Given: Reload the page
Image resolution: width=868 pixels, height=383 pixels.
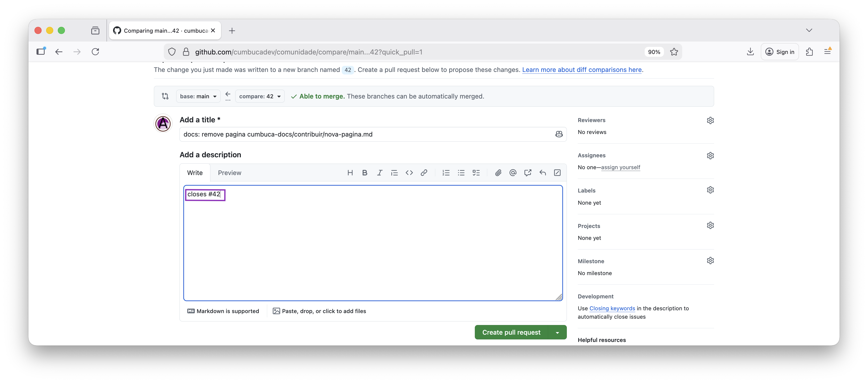Looking at the screenshot, I should pyautogui.click(x=95, y=52).
